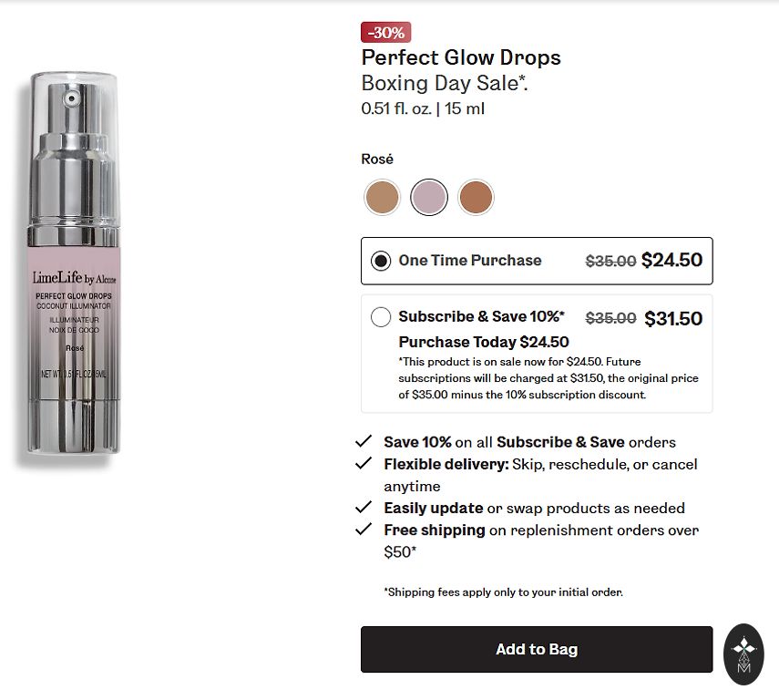Click the $31.50 subscription price
Screen dimensions: 779x700
[673, 318]
